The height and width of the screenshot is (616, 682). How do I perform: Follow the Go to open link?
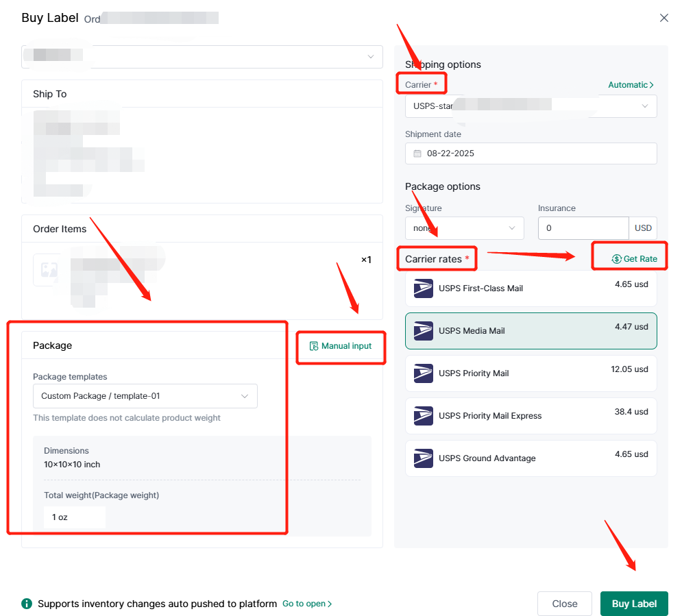(x=307, y=604)
